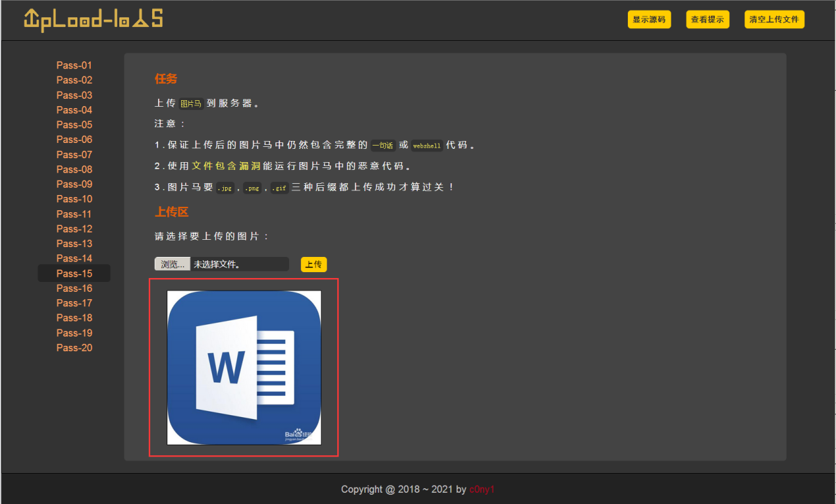The image size is (836, 504).
Task: Open Pass-03 in the sidebar
Action: 74,95
